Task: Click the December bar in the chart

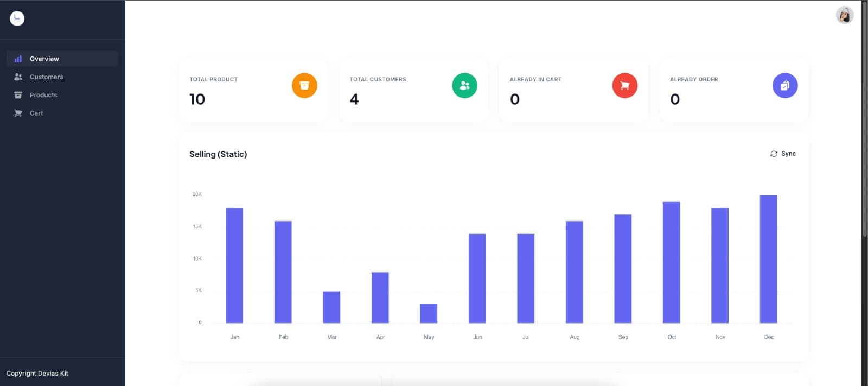Action: click(x=768, y=259)
